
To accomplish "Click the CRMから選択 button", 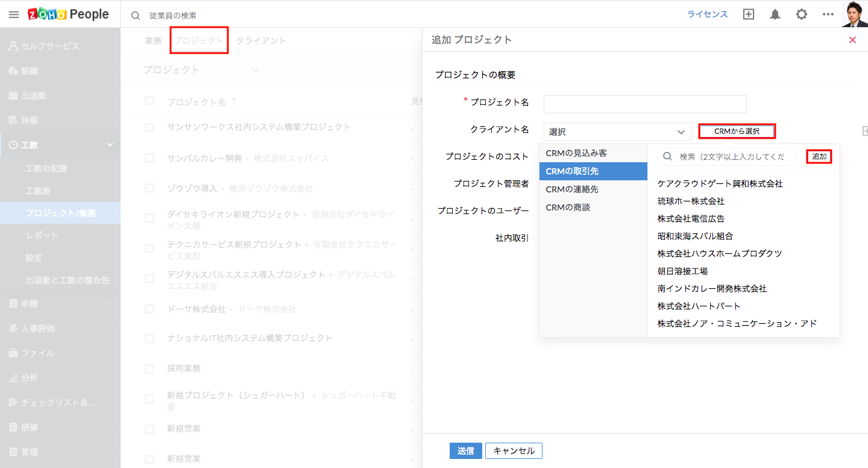I will (x=737, y=131).
